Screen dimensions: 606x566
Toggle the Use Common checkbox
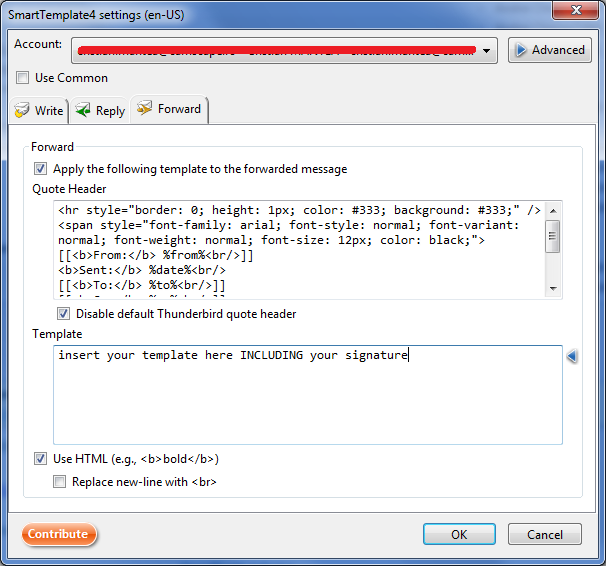pyautogui.click(x=23, y=78)
